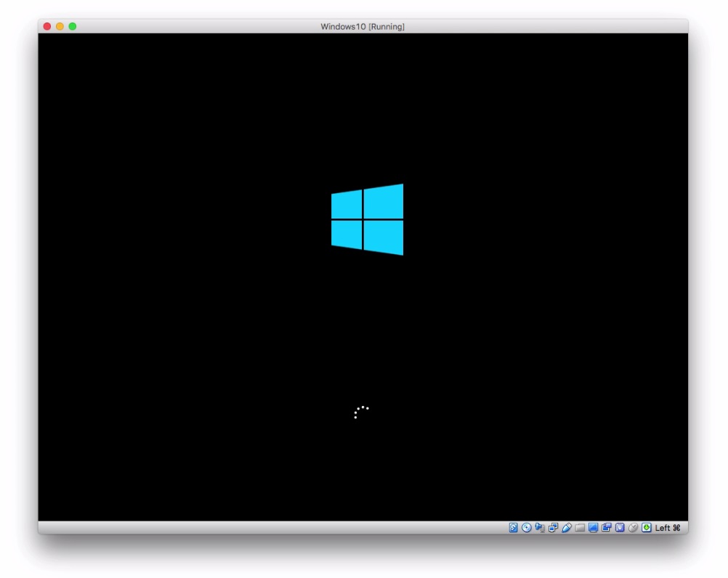
Task: Minimize the VM window with yellow button
Action: click(x=60, y=26)
